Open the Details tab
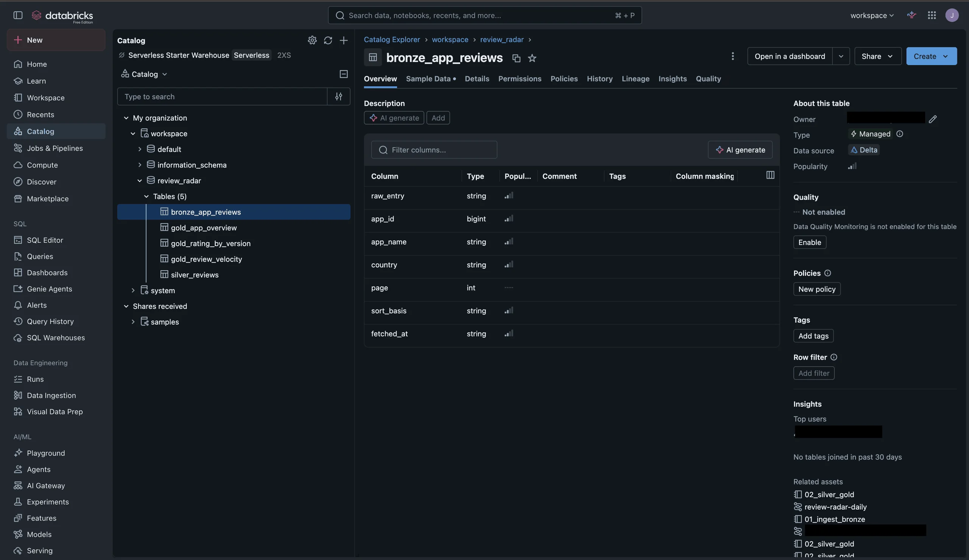The image size is (969, 560). pos(477,78)
